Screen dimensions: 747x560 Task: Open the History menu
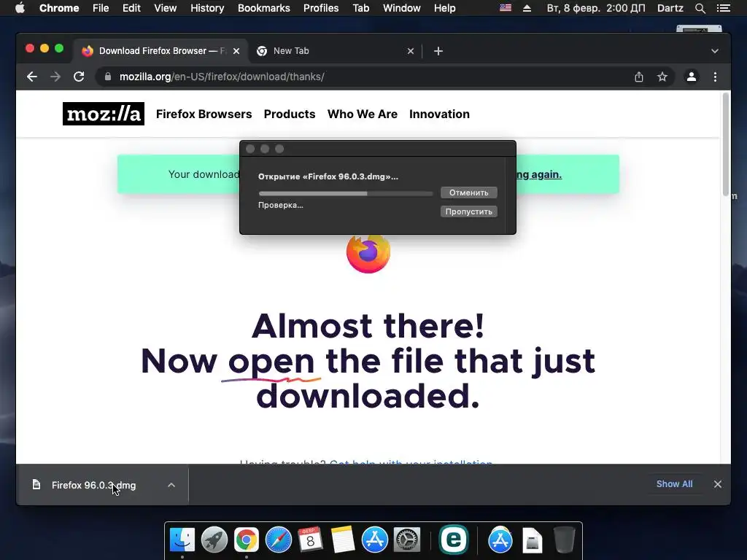[207, 8]
